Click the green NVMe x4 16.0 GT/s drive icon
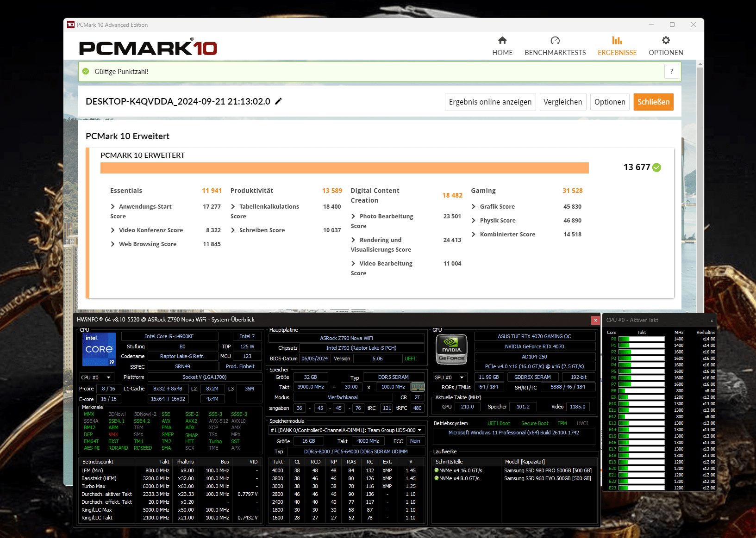 click(436, 470)
